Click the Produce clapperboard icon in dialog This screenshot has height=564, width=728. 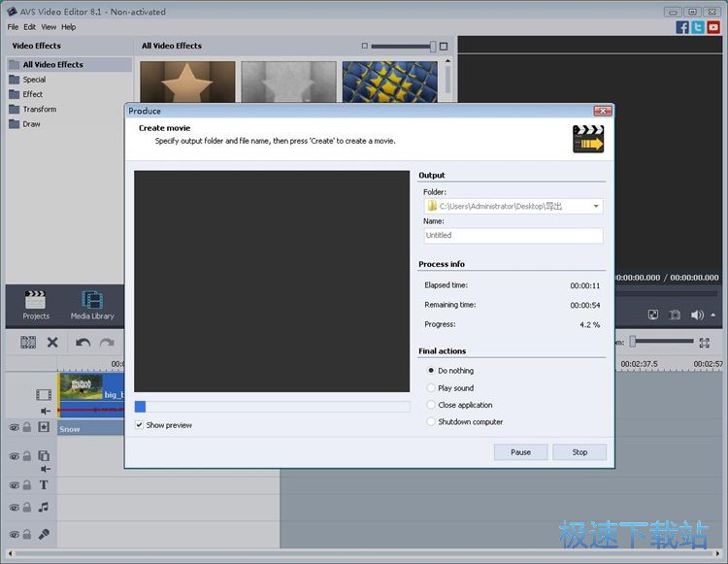tap(588, 139)
